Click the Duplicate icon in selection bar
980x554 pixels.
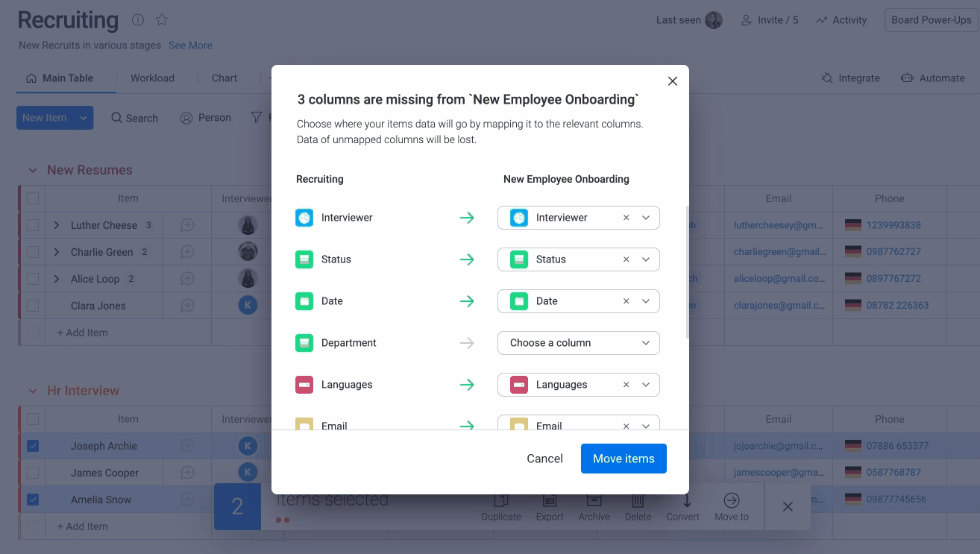501,502
